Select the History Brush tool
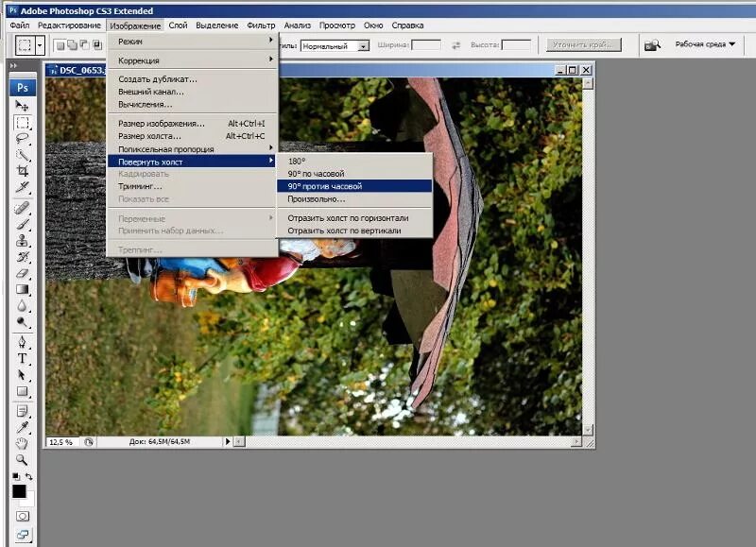 [22, 257]
